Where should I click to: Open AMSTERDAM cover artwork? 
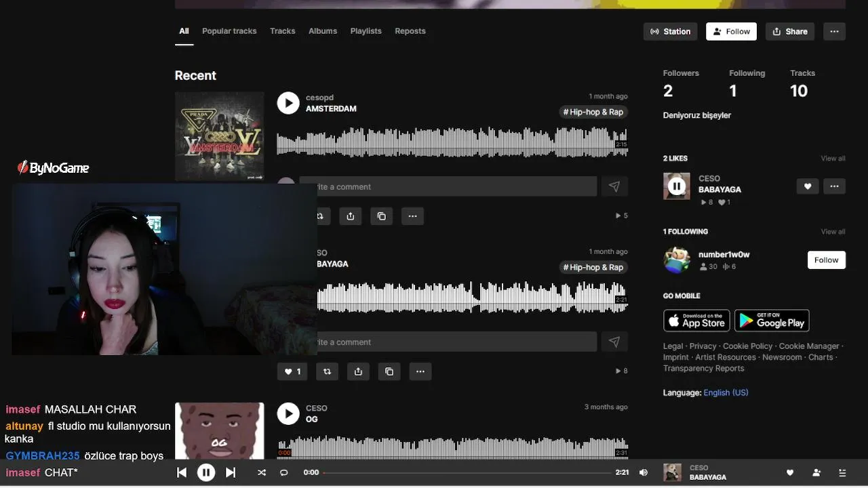tap(220, 136)
